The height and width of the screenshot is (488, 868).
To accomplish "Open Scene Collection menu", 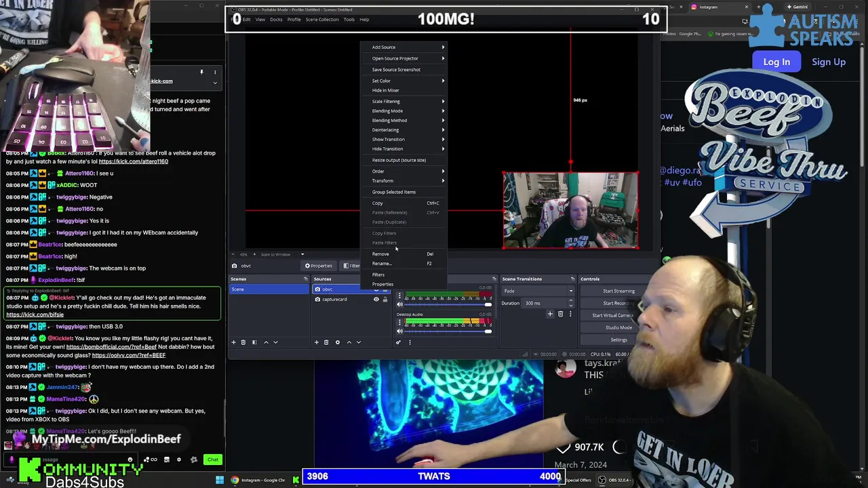I will coord(322,20).
